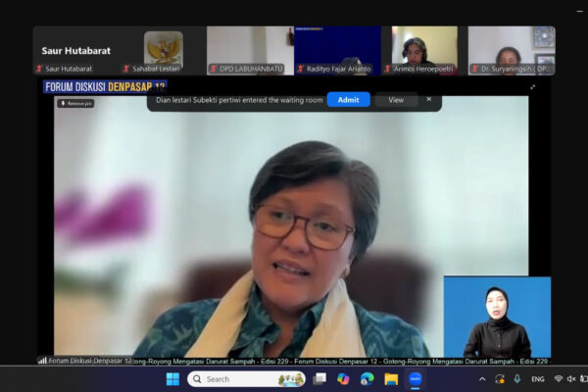
Task: Click muted mic icon beside DPD LABUHANBATU
Action: coord(214,69)
